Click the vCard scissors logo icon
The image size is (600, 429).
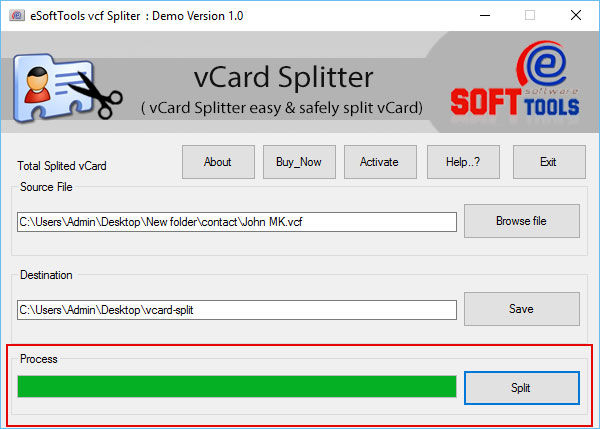67,88
